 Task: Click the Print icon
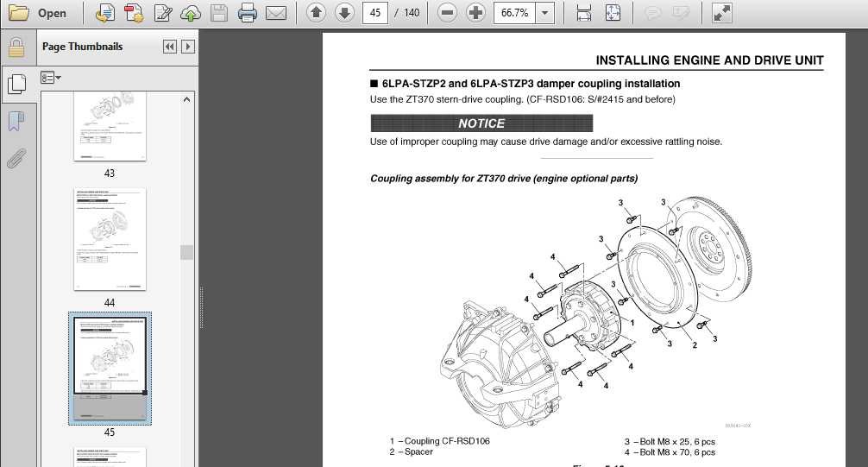click(x=247, y=13)
